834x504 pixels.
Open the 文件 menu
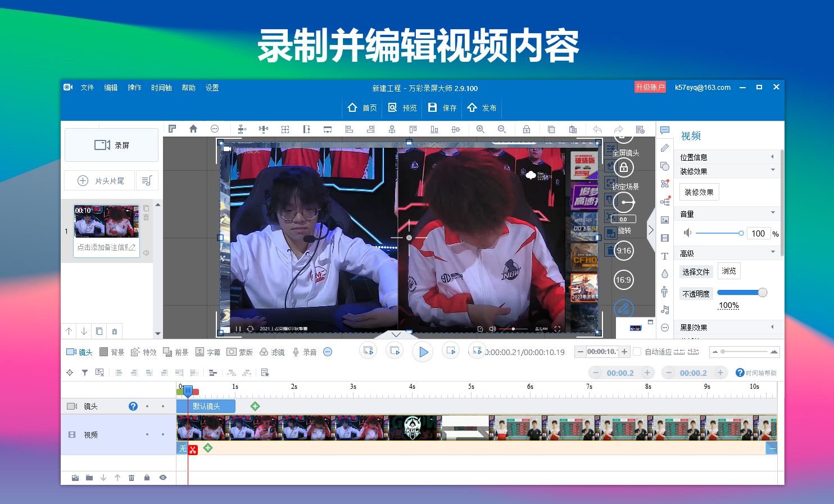tap(87, 88)
